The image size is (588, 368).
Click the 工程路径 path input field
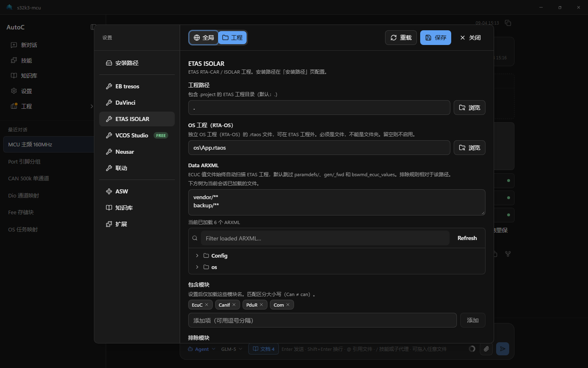pos(319,108)
